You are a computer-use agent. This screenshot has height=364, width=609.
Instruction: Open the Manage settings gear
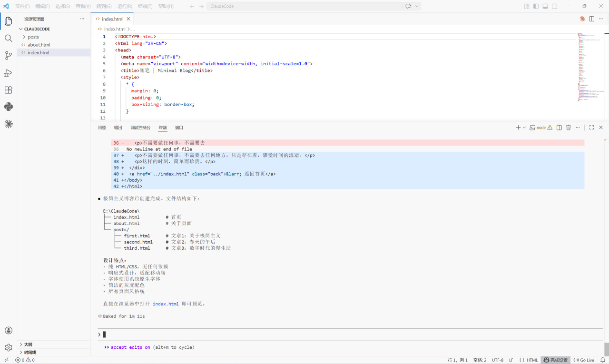click(8, 348)
